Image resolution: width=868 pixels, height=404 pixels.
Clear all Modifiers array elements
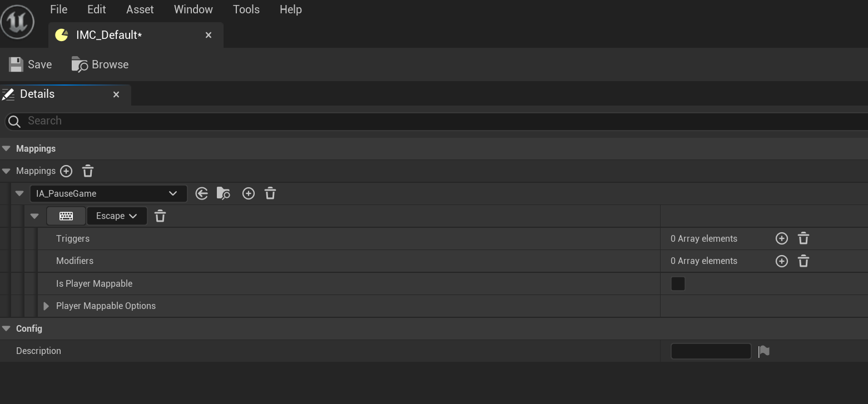point(803,261)
